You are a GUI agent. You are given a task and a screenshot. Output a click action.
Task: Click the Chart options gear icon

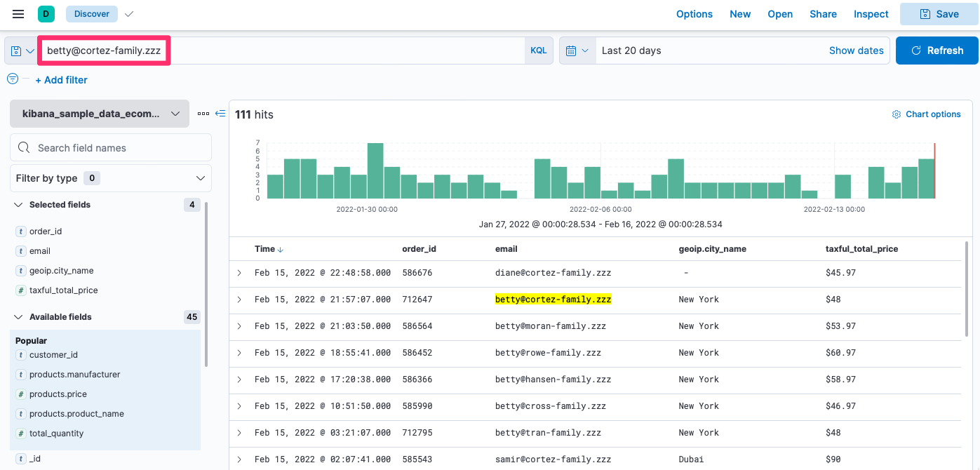coord(896,114)
